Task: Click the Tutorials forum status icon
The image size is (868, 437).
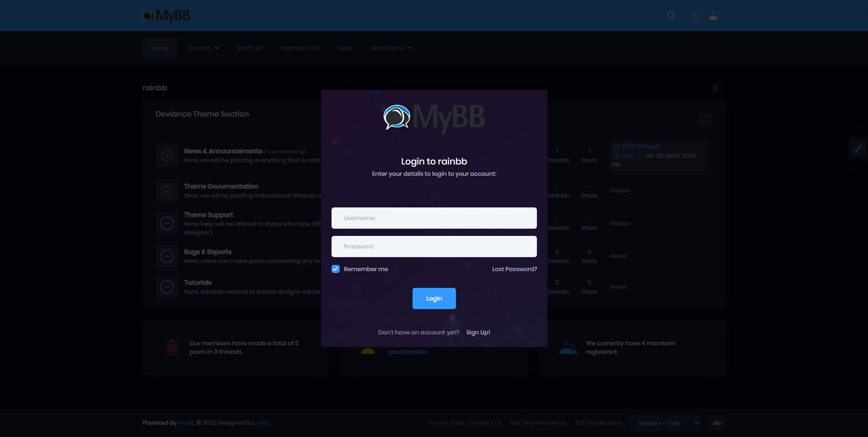Action: coord(167,287)
